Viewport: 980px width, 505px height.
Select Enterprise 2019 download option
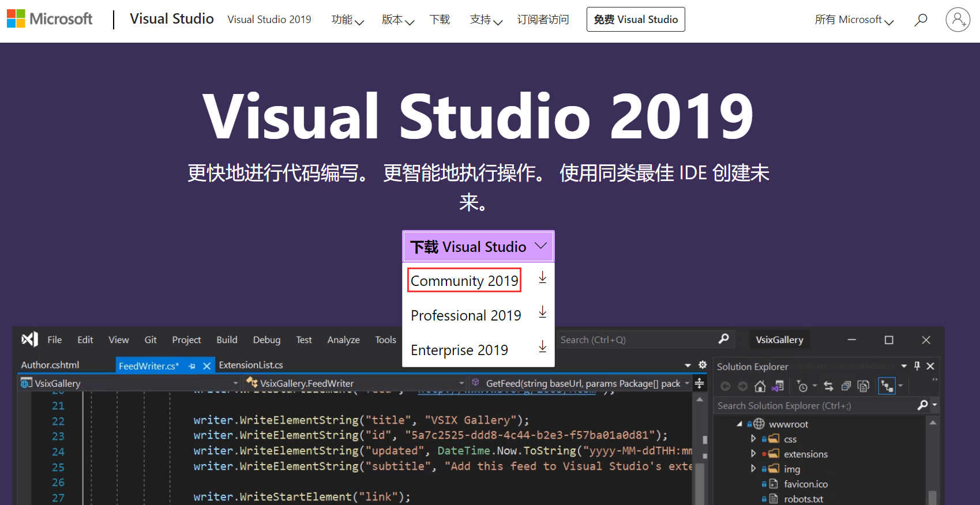click(460, 350)
